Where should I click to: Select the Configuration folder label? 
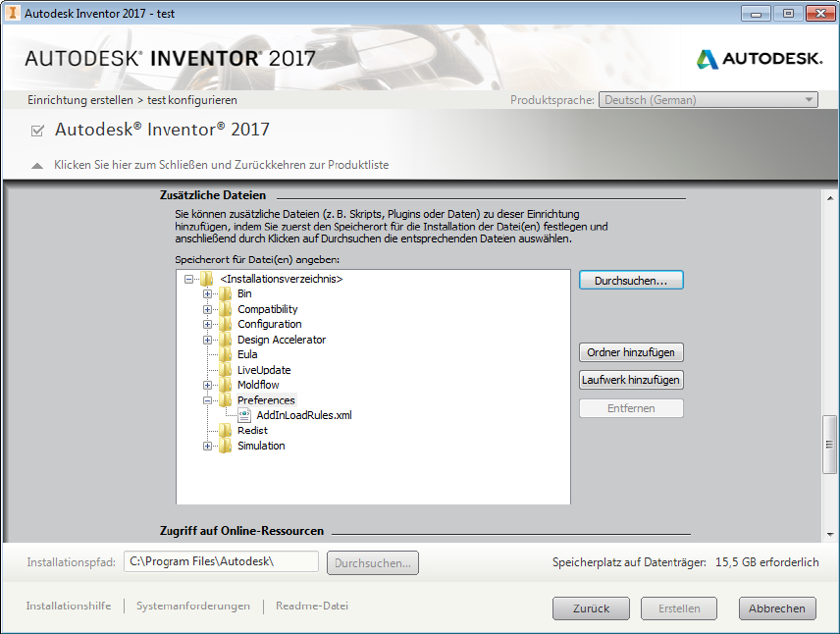point(270,324)
